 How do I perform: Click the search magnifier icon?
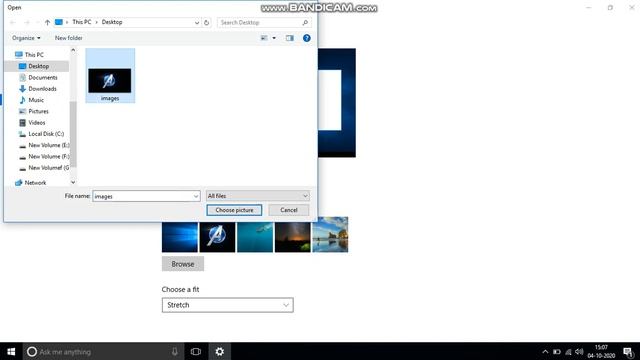click(x=305, y=22)
